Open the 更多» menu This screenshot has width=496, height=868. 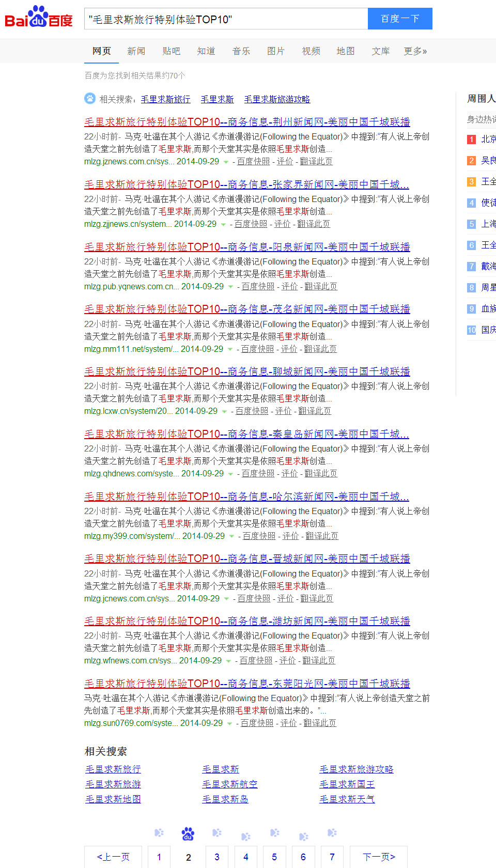click(415, 51)
